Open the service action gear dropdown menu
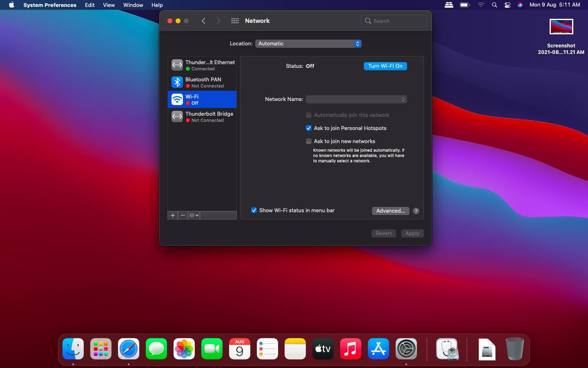588x368 pixels. tap(194, 215)
